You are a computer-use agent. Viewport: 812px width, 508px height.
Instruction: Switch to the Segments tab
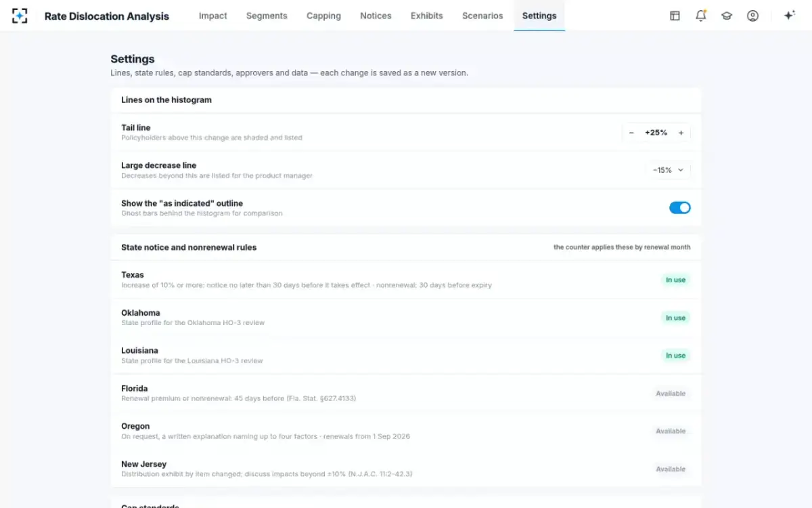click(x=267, y=16)
